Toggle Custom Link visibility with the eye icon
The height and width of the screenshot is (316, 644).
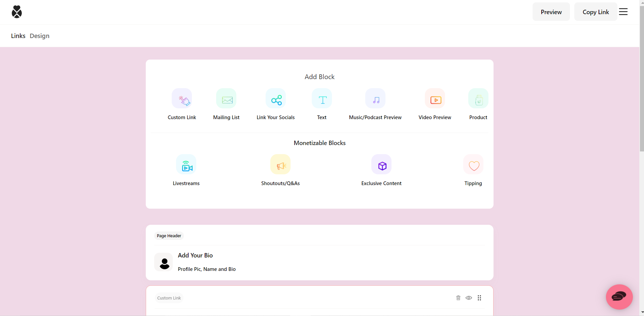[x=469, y=298]
